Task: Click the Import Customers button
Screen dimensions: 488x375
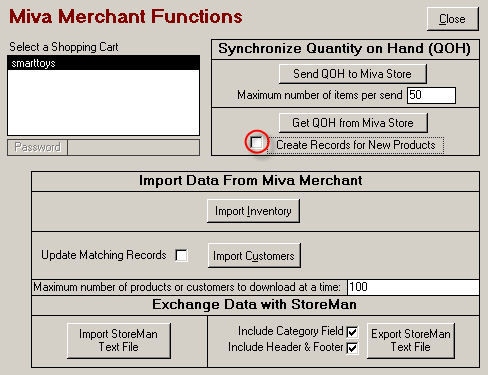Action: click(254, 256)
